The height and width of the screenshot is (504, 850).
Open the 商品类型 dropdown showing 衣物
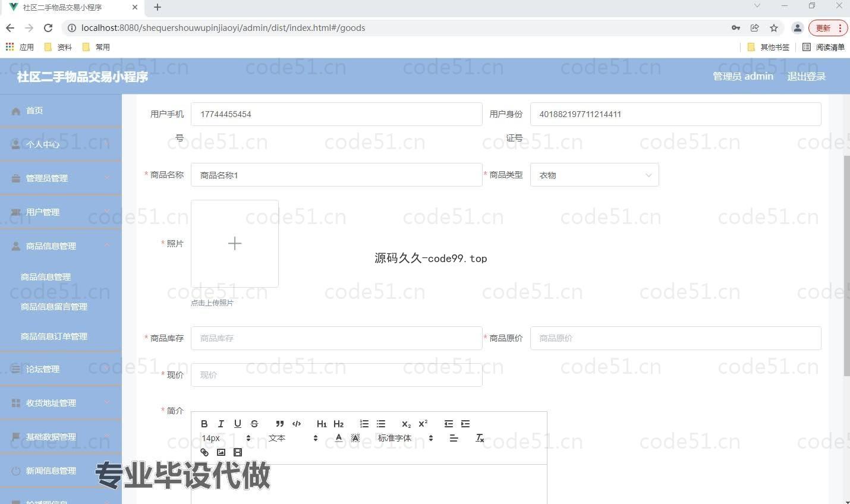click(594, 175)
